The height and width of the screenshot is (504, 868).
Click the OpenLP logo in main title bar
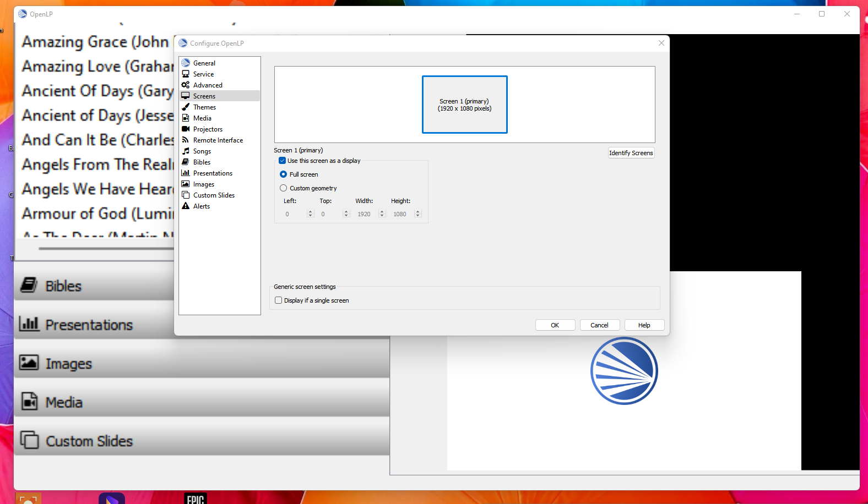(23, 14)
